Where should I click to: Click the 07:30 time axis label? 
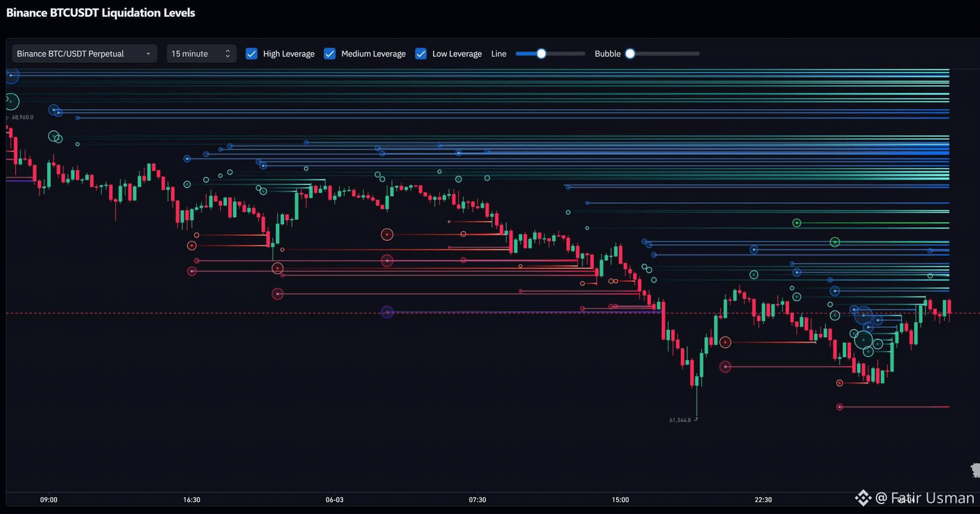coord(478,500)
